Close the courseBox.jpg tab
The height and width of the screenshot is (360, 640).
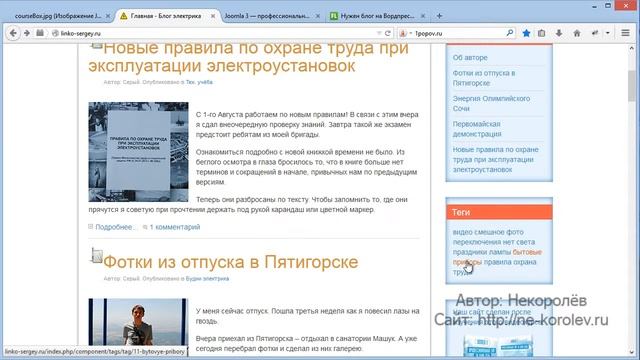pos(108,16)
